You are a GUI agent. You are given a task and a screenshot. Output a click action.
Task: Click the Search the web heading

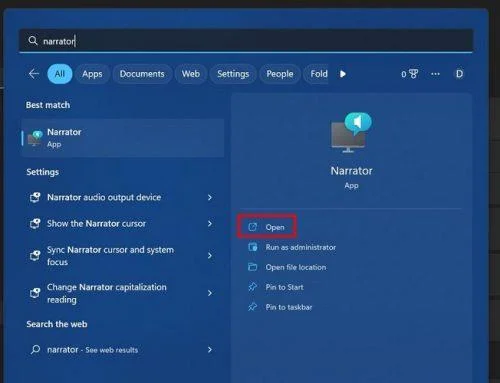coord(57,324)
